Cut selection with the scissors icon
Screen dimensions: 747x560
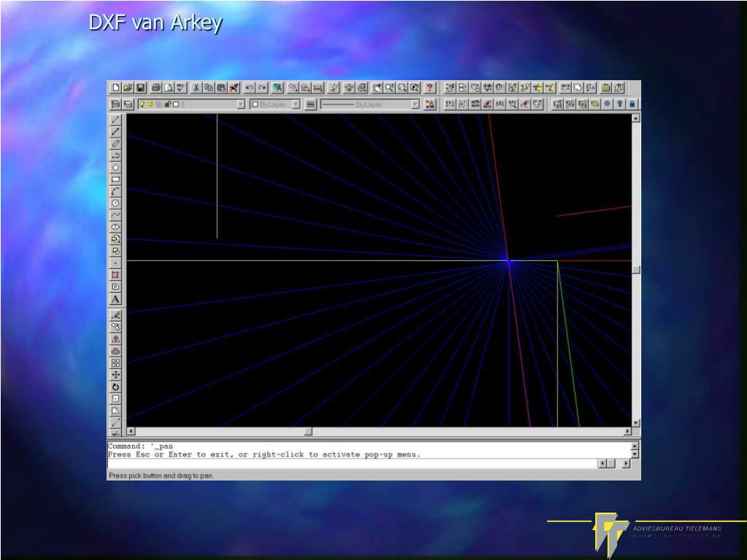coord(196,87)
